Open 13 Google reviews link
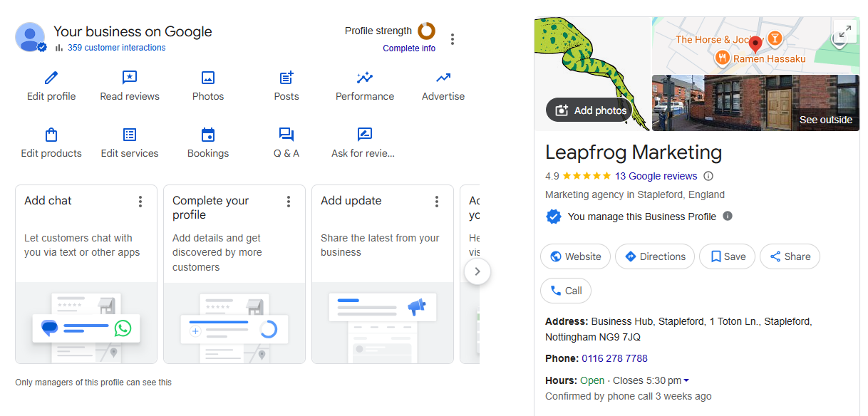 656,176
